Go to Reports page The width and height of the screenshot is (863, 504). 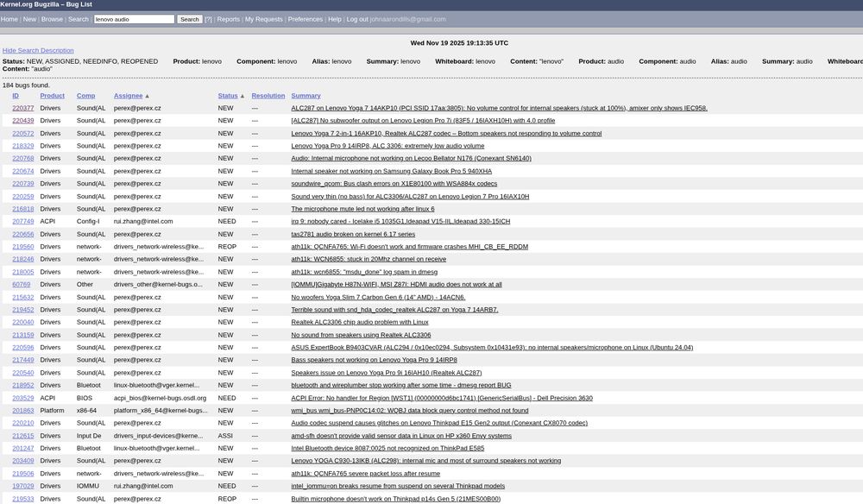(229, 19)
